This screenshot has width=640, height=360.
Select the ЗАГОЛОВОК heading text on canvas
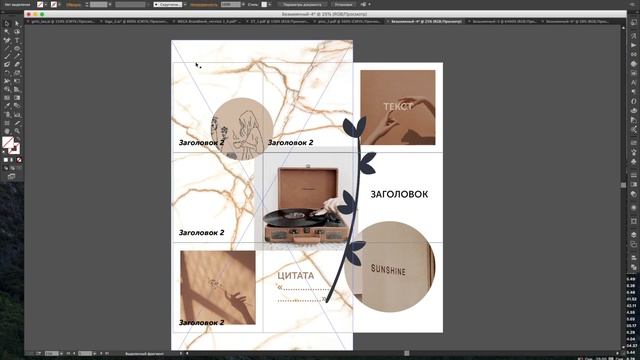(x=399, y=194)
